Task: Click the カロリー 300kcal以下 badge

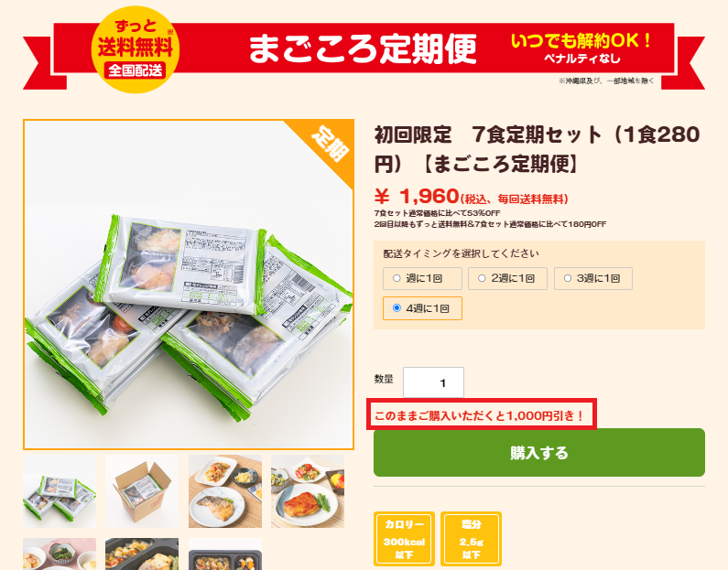Action: point(404,539)
